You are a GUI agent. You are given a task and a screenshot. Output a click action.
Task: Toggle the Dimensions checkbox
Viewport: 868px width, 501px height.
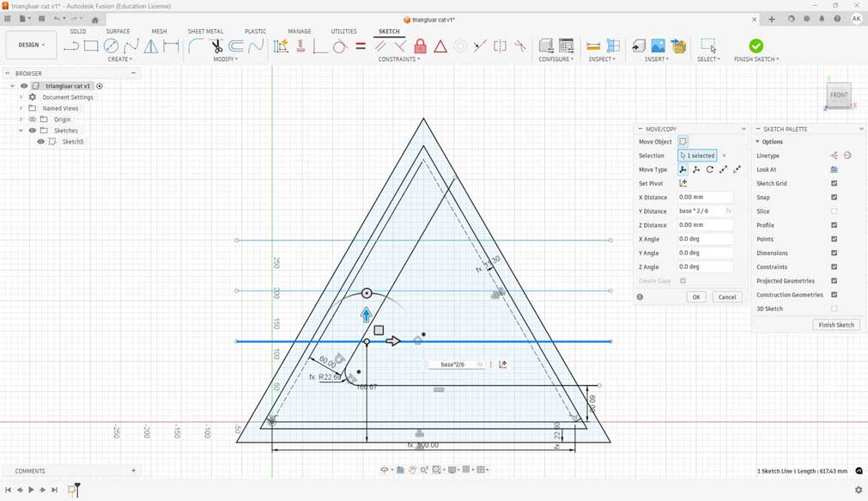(835, 253)
